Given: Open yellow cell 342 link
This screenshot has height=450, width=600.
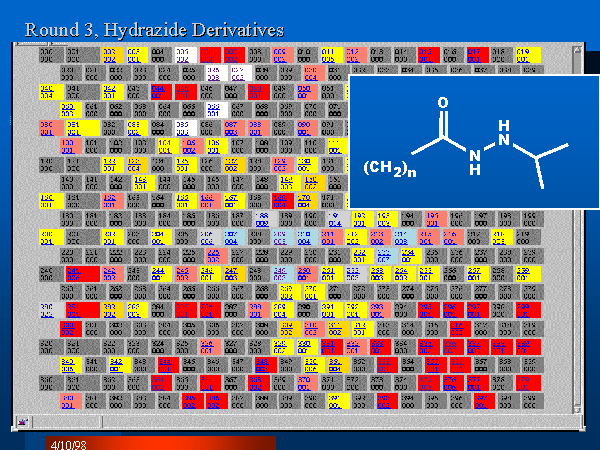Looking at the screenshot, I should pyautogui.click(x=116, y=365).
